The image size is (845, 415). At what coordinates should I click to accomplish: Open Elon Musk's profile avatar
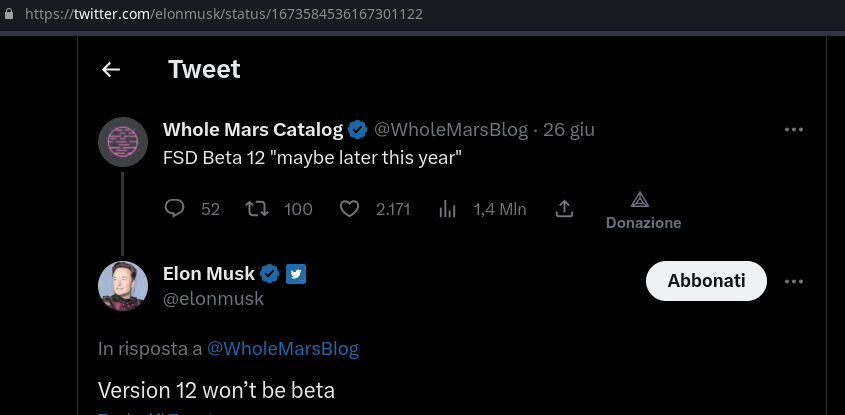click(x=123, y=286)
